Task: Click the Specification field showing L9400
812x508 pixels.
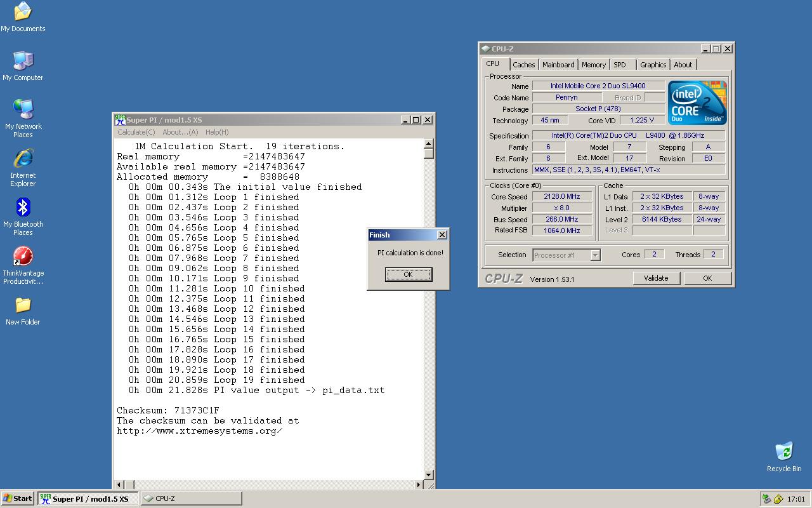Action: pyautogui.click(x=629, y=135)
